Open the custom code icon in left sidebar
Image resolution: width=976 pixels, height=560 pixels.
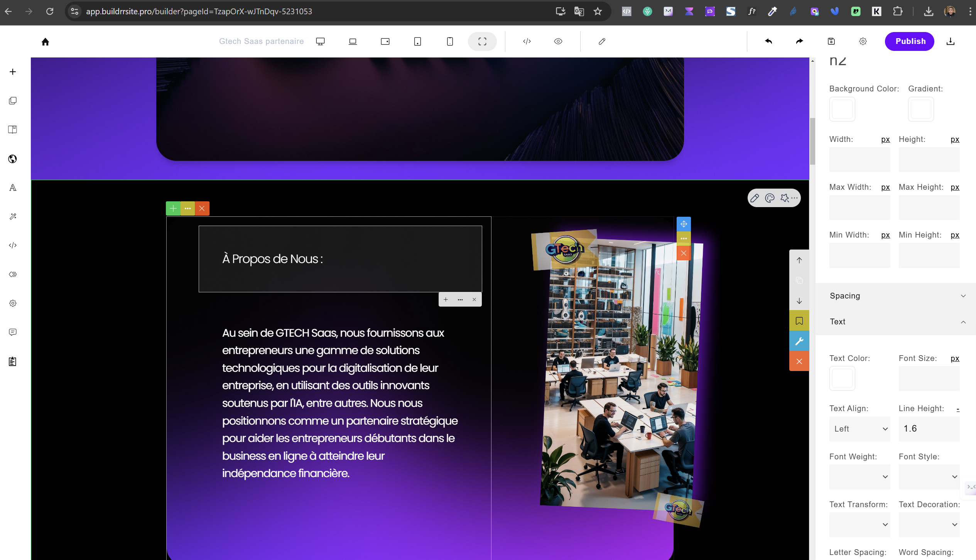pyautogui.click(x=13, y=245)
